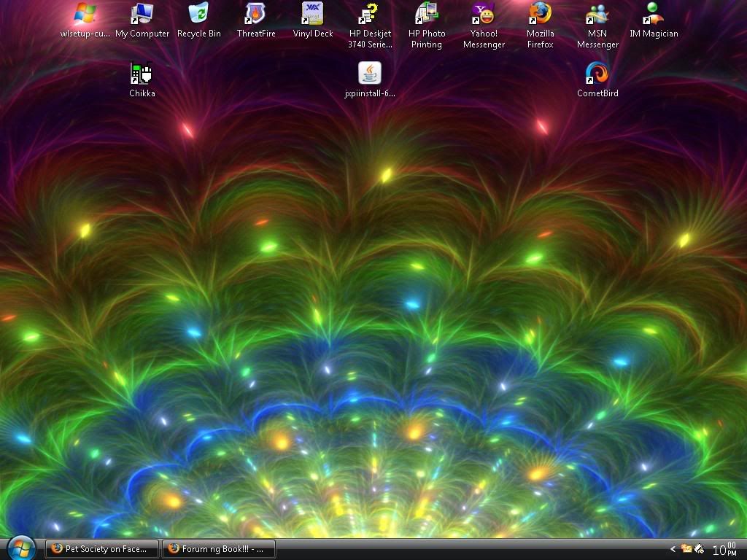
Task: Select HP Deskjet 3740 Series icon
Action: pyautogui.click(x=370, y=26)
